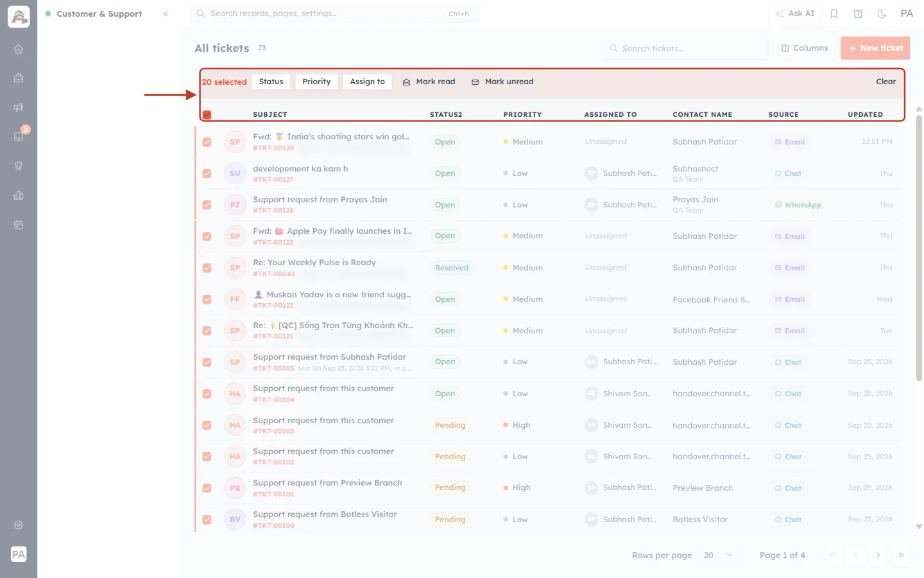Screen dimensions: 924x578
Task: Uncheck the Resolved ticket TKT-00043 checkbox
Action: pyautogui.click(x=207, y=268)
